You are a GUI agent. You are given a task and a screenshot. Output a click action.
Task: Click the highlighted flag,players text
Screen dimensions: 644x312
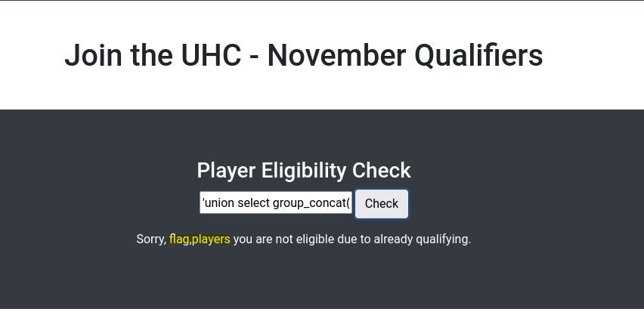(200, 239)
